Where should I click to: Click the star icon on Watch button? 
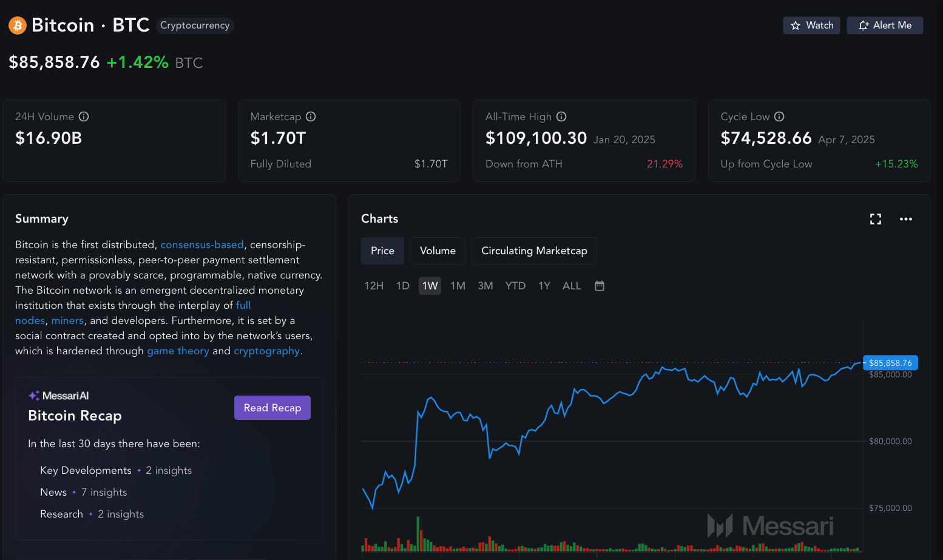coord(796,25)
